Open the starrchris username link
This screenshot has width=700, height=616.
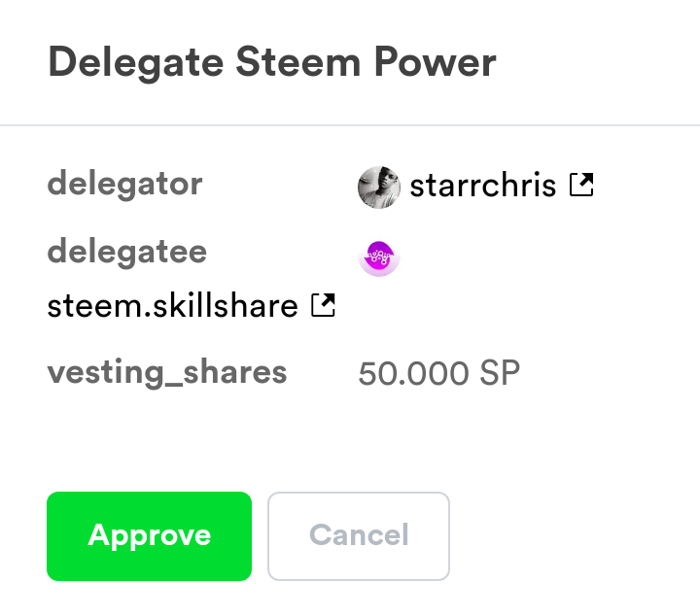point(483,186)
